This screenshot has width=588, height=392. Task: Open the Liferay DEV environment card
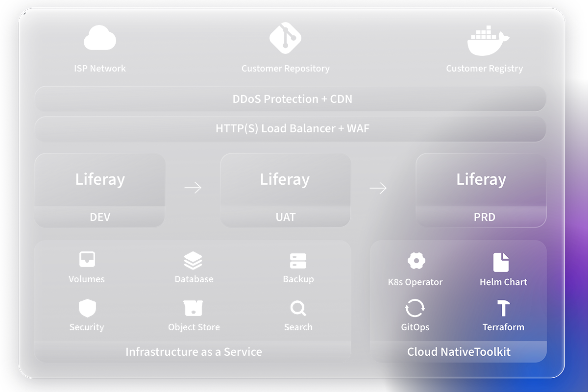(x=100, y=190)
